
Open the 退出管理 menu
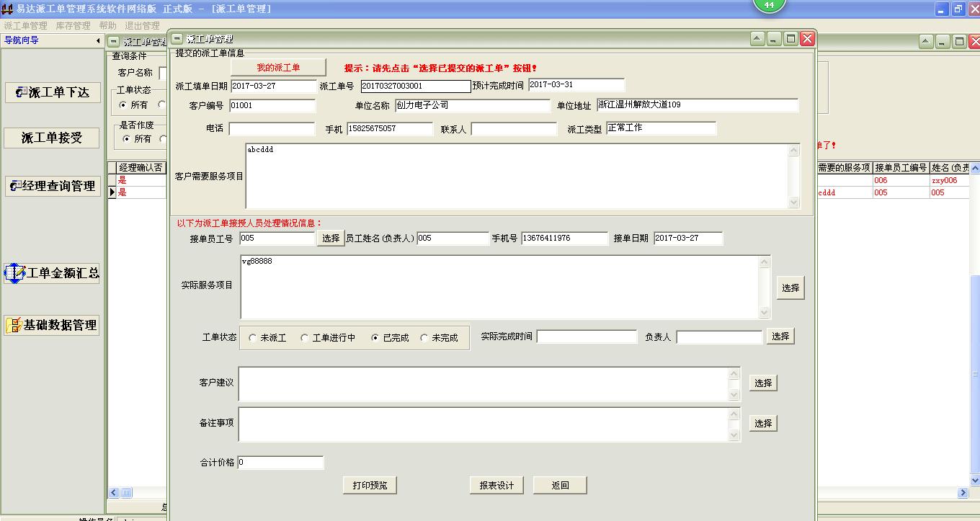142,25
